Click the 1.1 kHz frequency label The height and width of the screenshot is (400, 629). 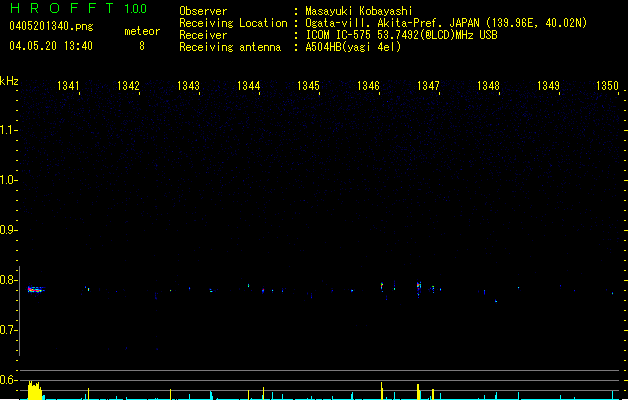(9, 130)
